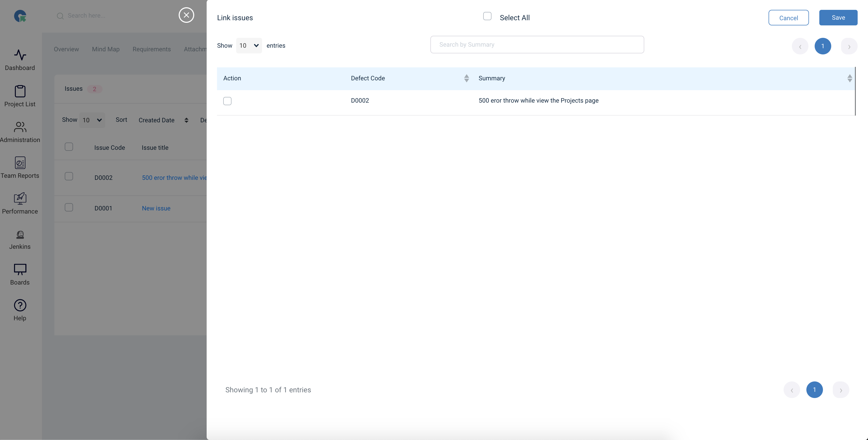Open Jenkins integration in the sidebar

pos(20,240)
